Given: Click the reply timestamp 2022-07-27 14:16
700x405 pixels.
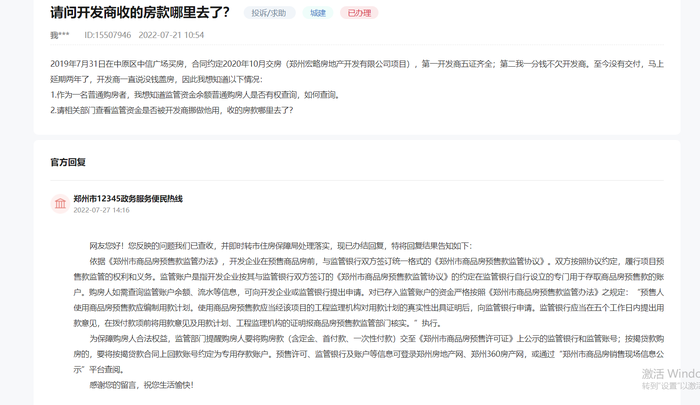Looking at the screenshot, I should tap(101, 210).
